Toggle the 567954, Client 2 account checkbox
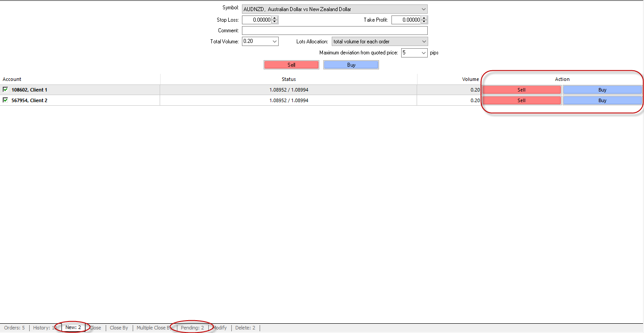The height and width of the screenshot is (333, 644). (x=5, y=100)
